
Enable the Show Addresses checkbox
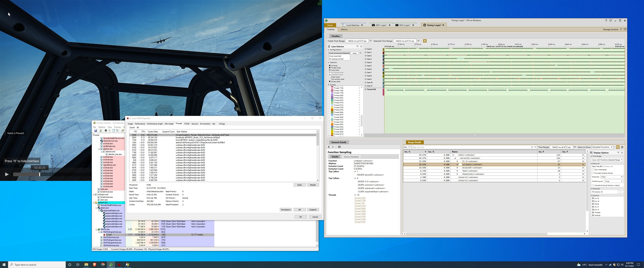tap(593, 170)
